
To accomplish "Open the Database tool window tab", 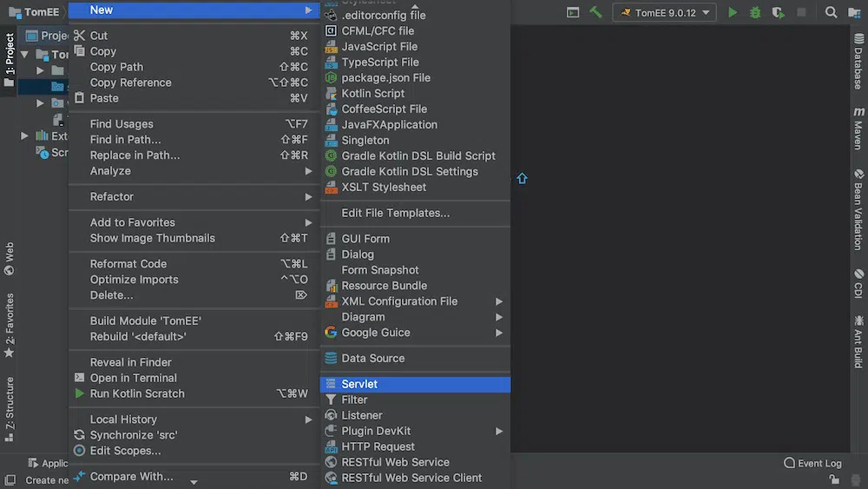I will click(x=858, y=61).
